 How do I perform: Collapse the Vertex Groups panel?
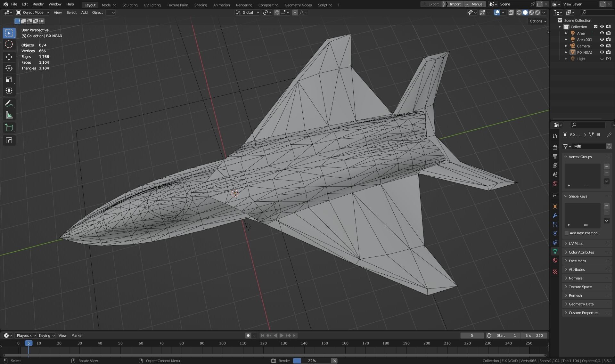point(587,157)
